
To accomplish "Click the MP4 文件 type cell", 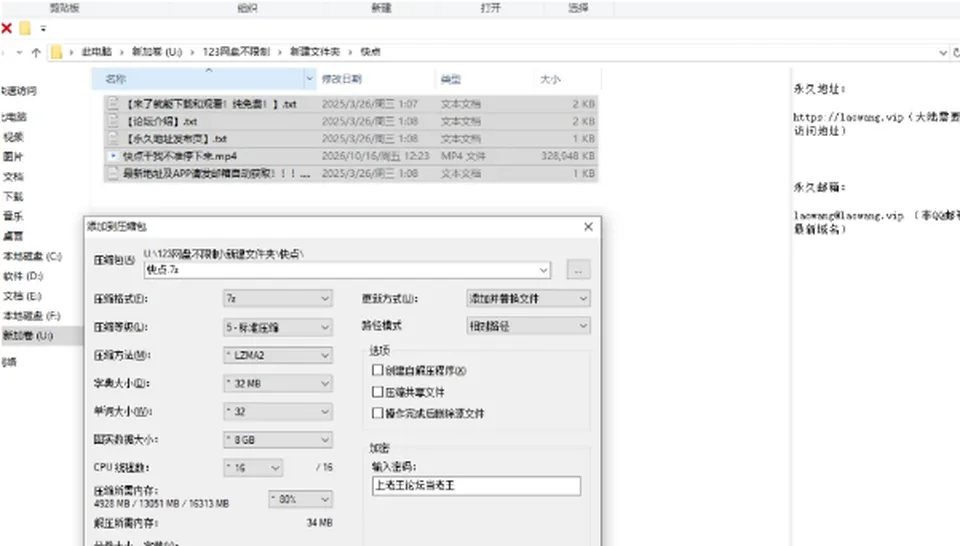I will click(463, 156).
